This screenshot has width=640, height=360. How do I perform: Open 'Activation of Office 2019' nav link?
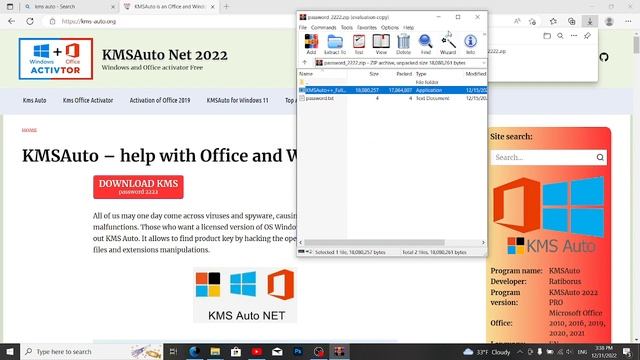160,100
